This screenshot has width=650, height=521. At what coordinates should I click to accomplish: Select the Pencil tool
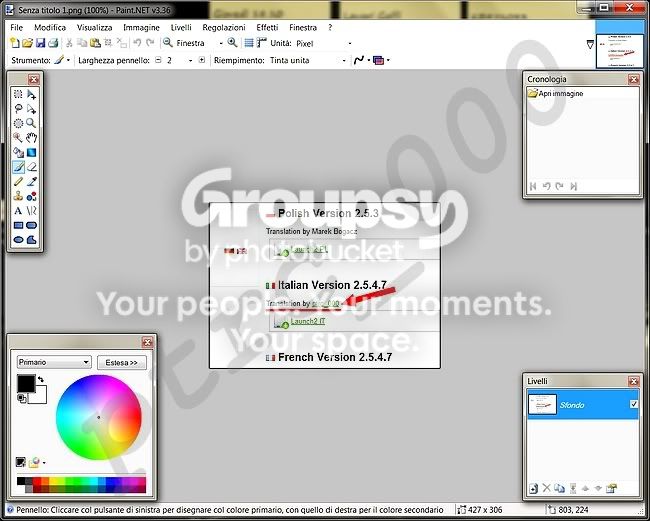(18, 182)
